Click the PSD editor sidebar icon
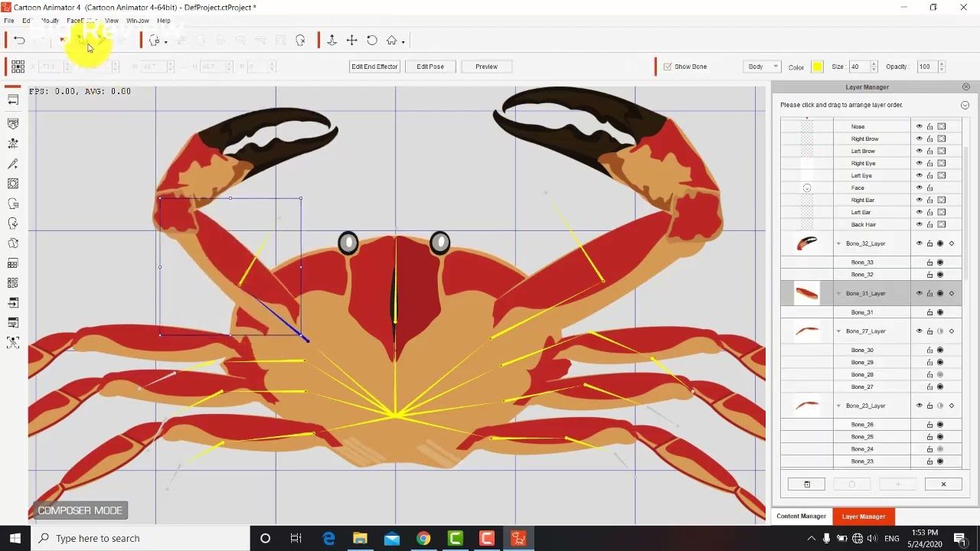 pyautogui.click(x=13, y=123)
